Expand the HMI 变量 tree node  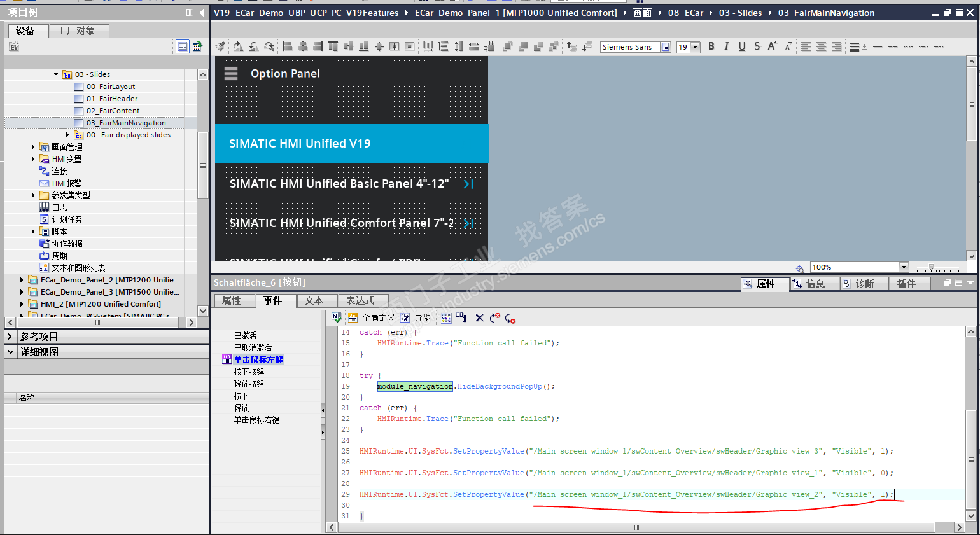[x=33, y=159]
